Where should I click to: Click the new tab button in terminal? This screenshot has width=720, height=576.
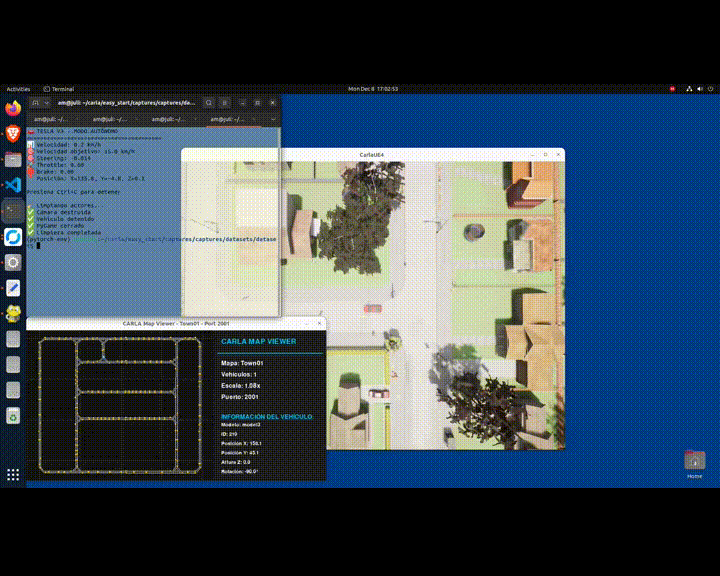pos(34,102)
